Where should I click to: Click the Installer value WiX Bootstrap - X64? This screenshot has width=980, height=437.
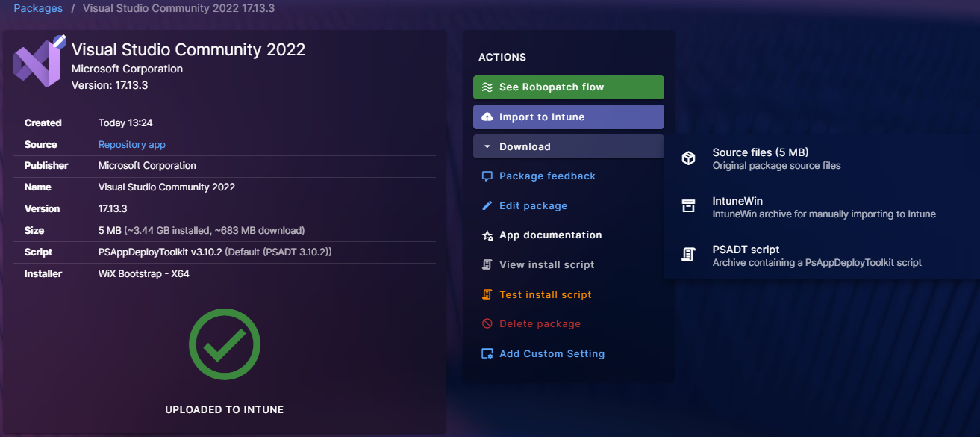click(144, 274)
